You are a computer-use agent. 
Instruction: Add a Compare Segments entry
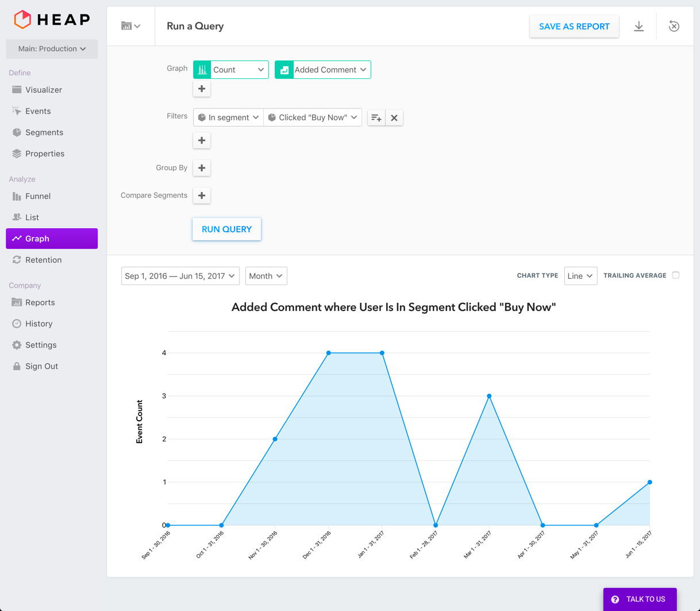coord(202,195)
